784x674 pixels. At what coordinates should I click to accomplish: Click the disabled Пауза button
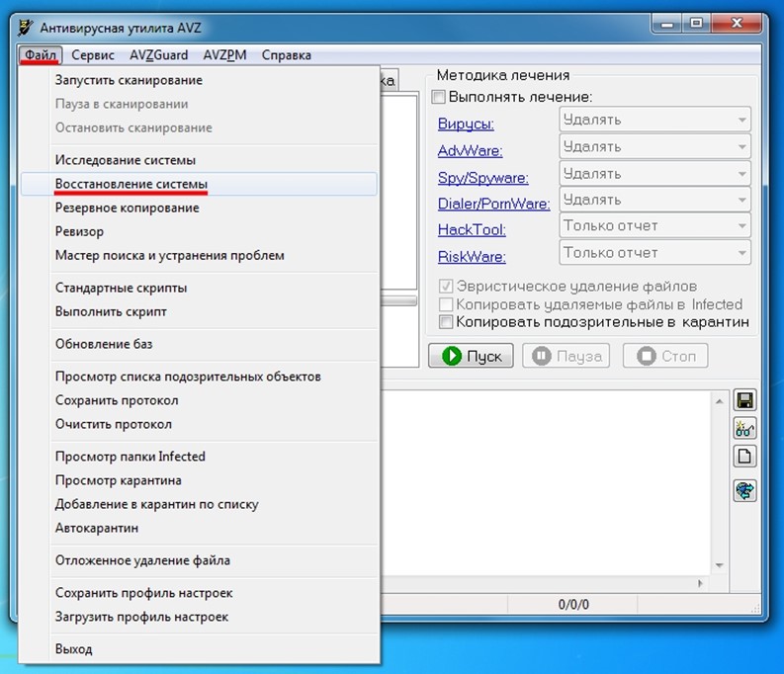[x=566, y=356]
